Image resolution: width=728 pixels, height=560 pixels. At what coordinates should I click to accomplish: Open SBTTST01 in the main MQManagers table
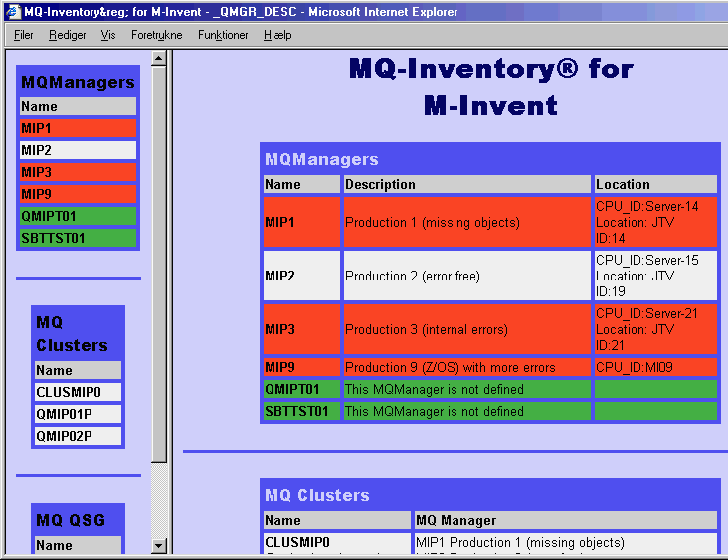click(301, 411)
